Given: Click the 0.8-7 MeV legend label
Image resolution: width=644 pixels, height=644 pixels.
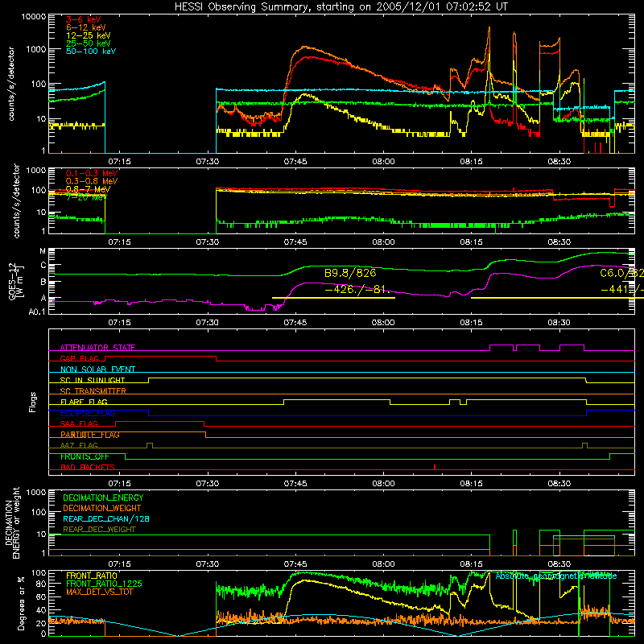Looking at the screenshot, I should point(88,189).
